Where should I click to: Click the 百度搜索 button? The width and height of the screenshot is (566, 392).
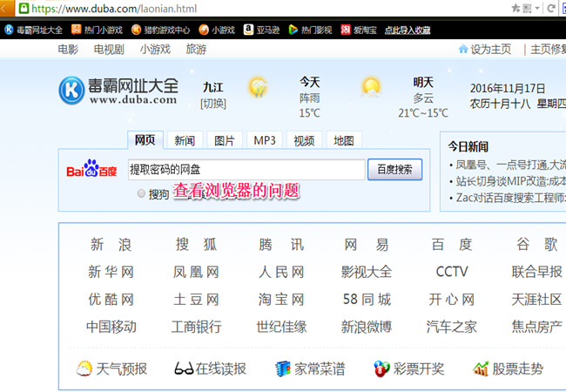click(395, 169)
